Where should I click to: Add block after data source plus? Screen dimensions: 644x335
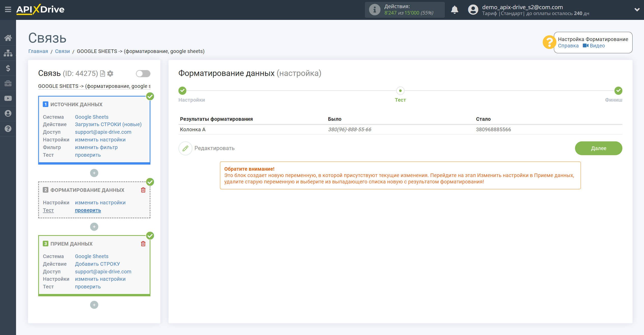[94, 173]
